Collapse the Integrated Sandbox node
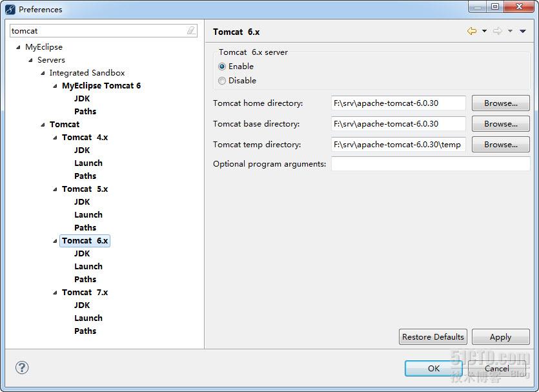Screen dimensions: 539x392 (x=43, y=73)
